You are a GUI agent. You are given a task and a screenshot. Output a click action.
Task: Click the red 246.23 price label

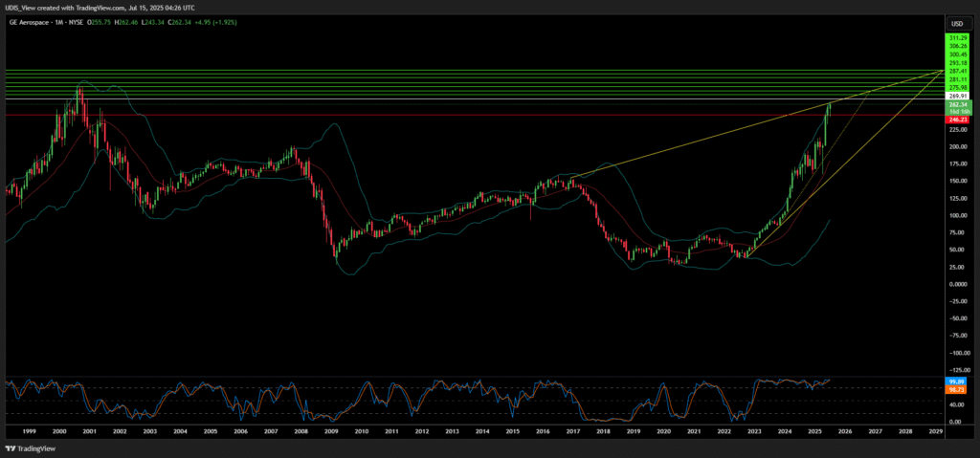pos(955,120)
